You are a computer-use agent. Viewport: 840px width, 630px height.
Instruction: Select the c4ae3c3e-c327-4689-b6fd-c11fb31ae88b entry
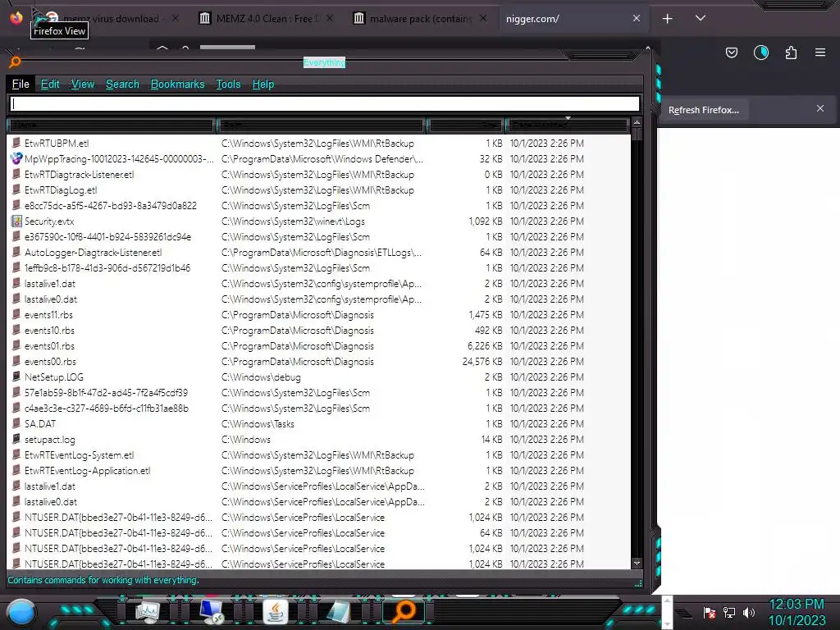coord(107,408)
